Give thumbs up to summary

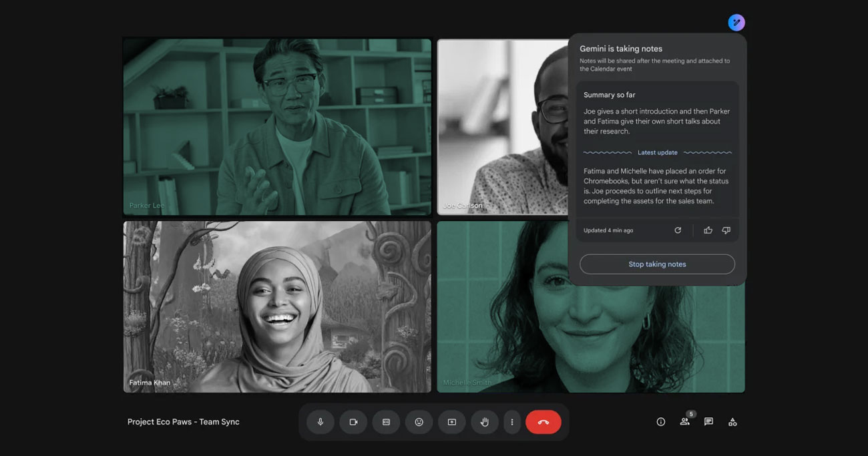click(708, 230)
